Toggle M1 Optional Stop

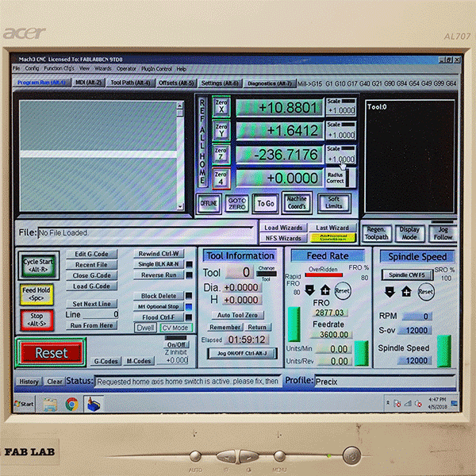(159, 306)
